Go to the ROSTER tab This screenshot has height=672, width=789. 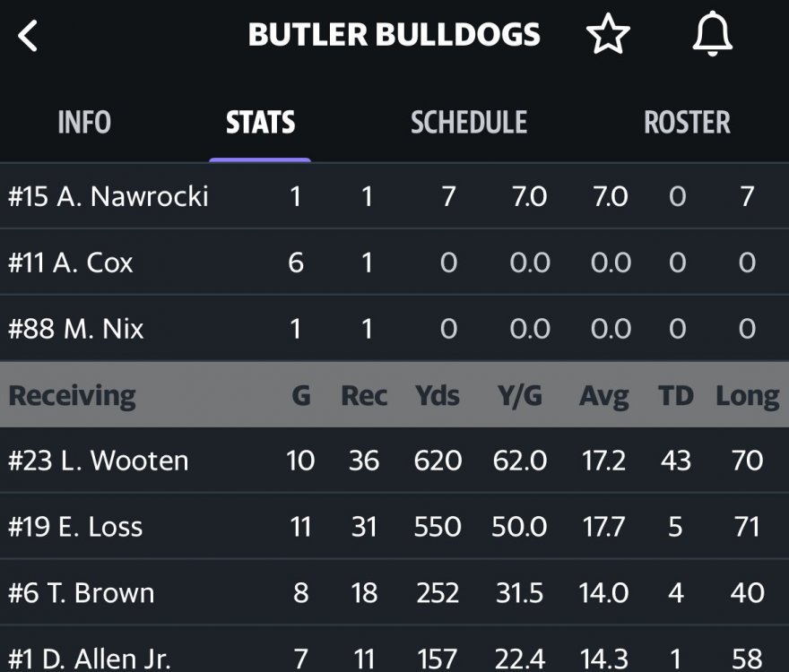pyautogui.click(x=687, y=122)
